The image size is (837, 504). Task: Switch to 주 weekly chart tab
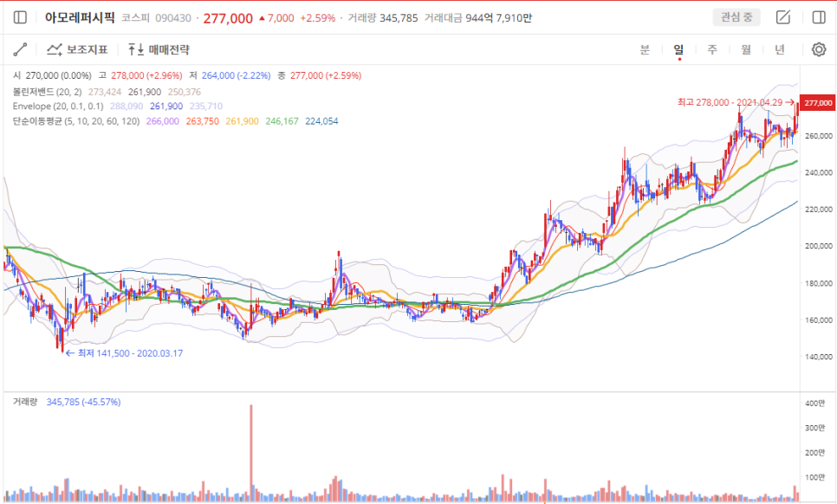click(712, 49)
